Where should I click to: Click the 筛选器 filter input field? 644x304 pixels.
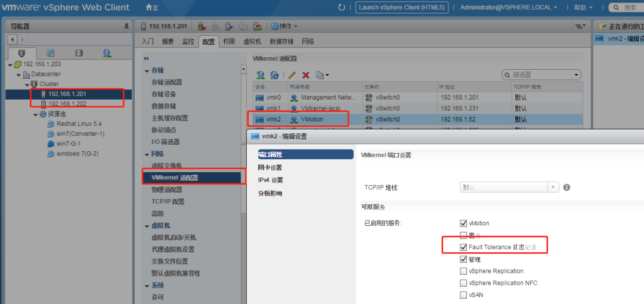coord(541,75)
